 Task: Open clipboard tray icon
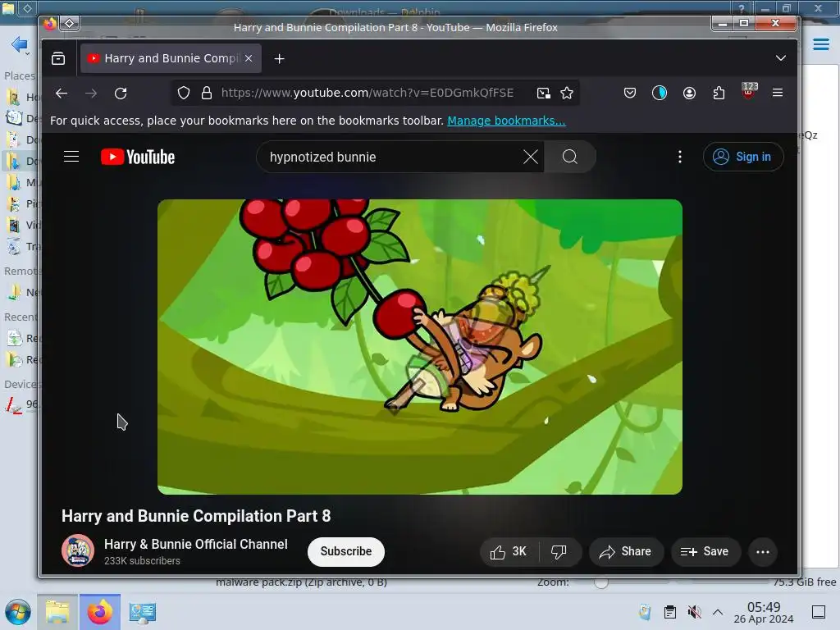[669, 612]
